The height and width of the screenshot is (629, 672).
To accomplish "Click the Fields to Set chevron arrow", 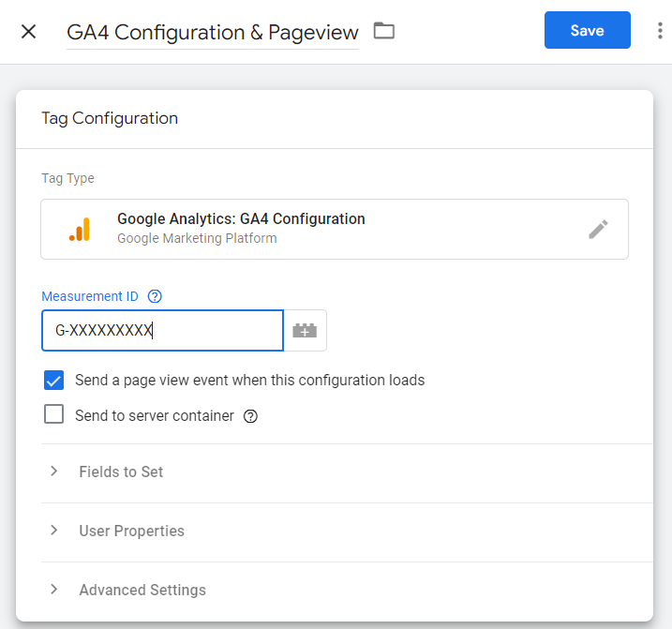I will point(54,472).
